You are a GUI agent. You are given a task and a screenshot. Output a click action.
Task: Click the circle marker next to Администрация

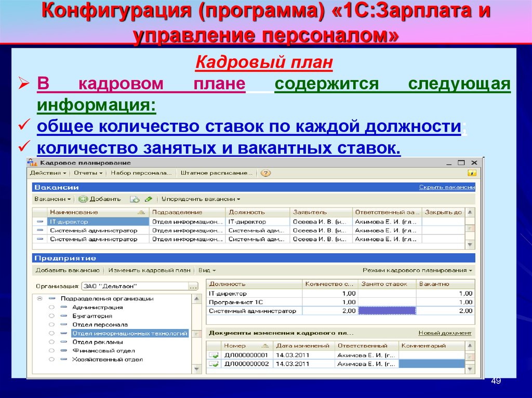[51, 307]
